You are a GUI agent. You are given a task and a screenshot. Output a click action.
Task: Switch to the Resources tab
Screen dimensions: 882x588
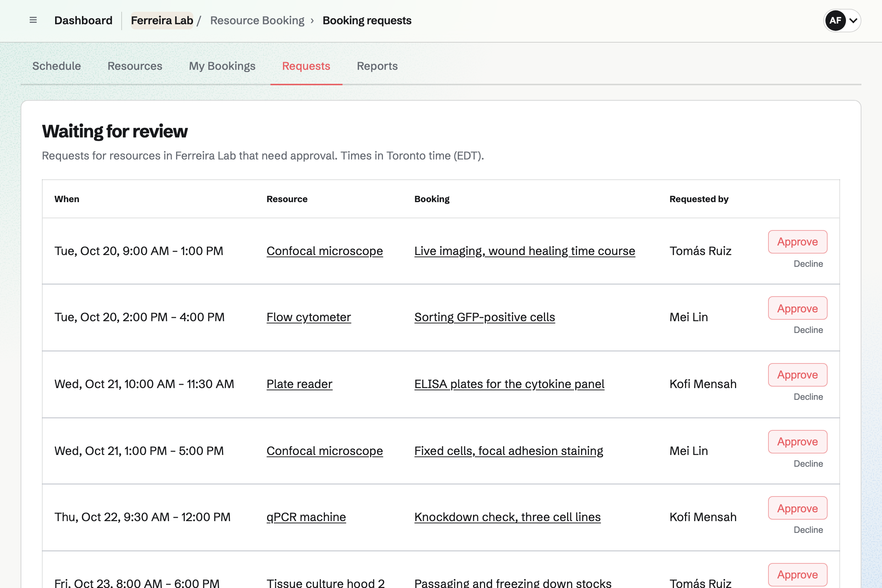(135, 66)
